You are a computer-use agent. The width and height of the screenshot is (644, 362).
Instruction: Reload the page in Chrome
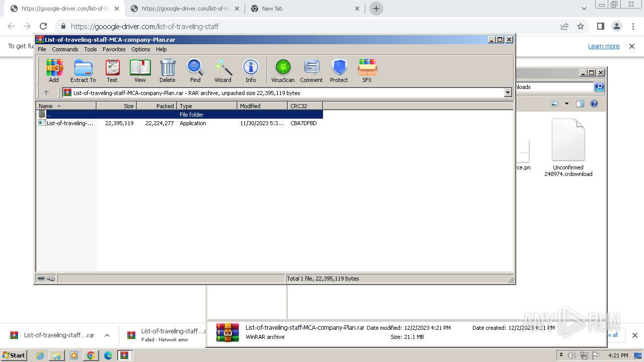pyautogui.click(x=43, y=26)
